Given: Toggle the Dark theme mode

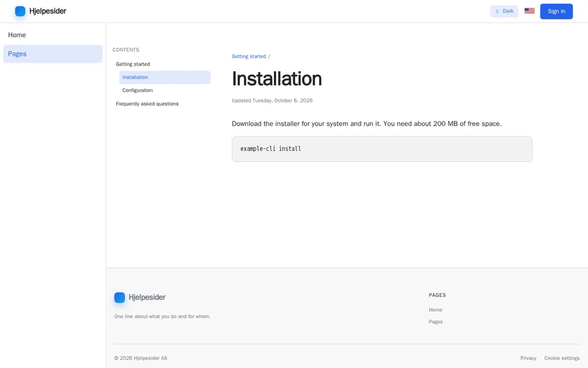Looking at the screenshot, I should point(504,11).
